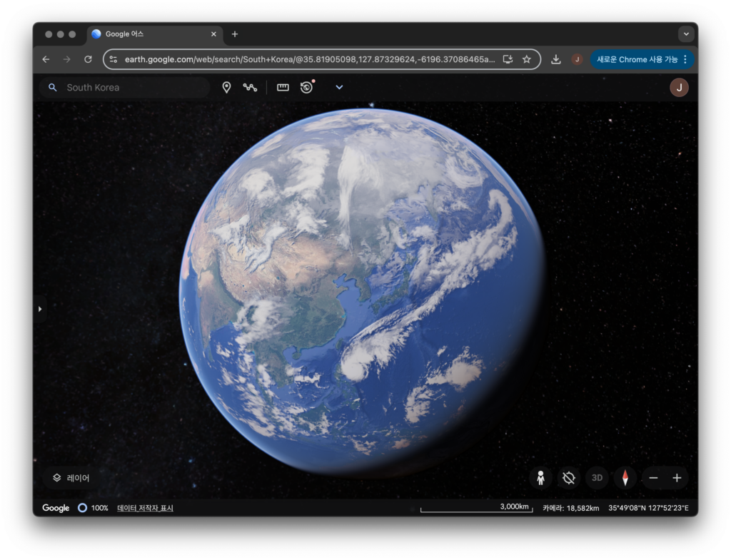The width and height of the screenshot is (731, 560).
Task: Open the Chrome tab list dropdown
Action: click(x=686, y=34)
